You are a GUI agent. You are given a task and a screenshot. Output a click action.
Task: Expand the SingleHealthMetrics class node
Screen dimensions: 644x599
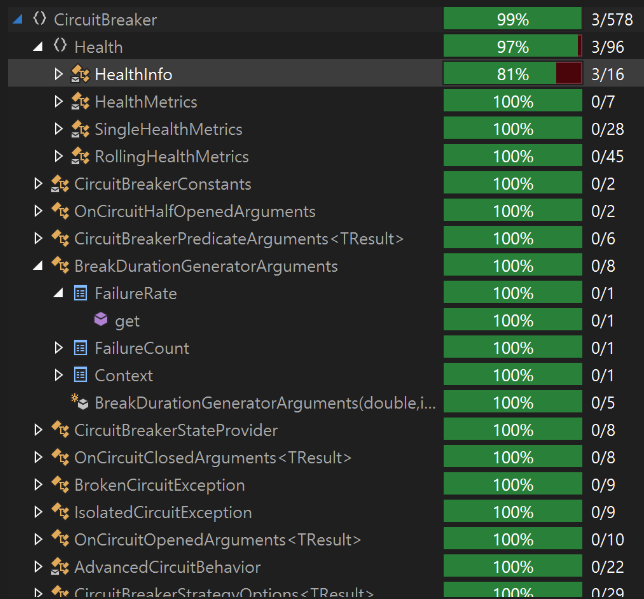58,129
